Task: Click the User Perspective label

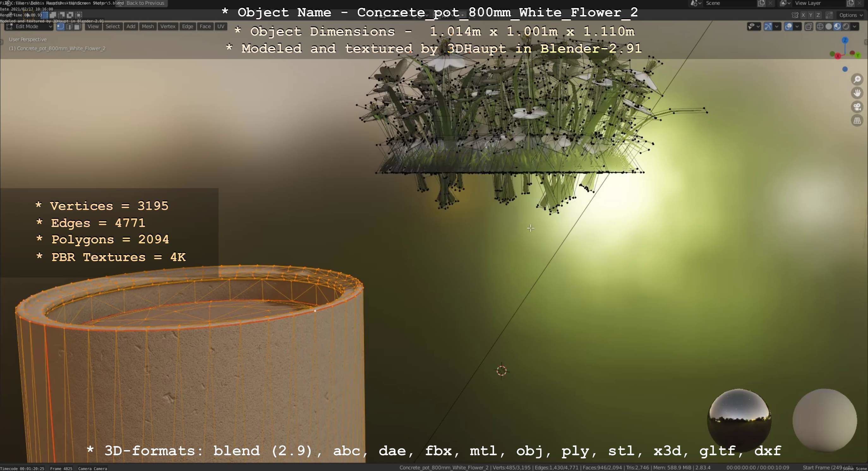Action: point(27,39)
